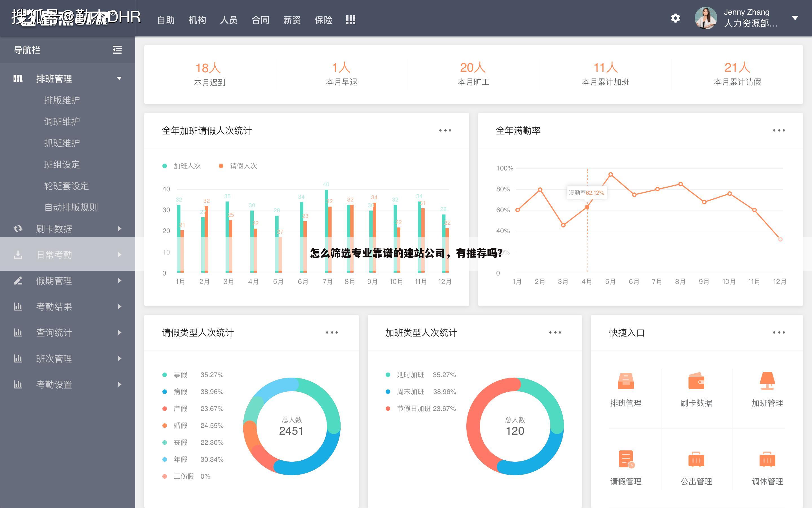Open the 排班管理 shortcut icon
812x508 pixels.
click(626, 381)
